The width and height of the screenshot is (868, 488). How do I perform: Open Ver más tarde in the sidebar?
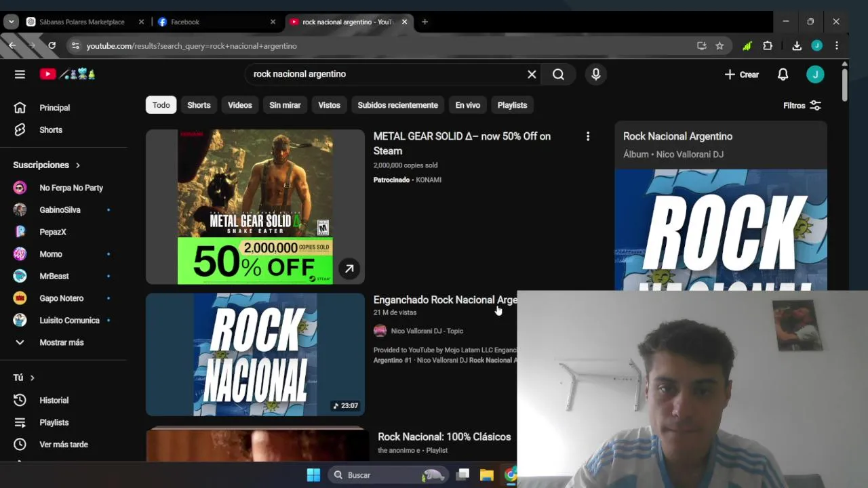(x=63, y=445)
